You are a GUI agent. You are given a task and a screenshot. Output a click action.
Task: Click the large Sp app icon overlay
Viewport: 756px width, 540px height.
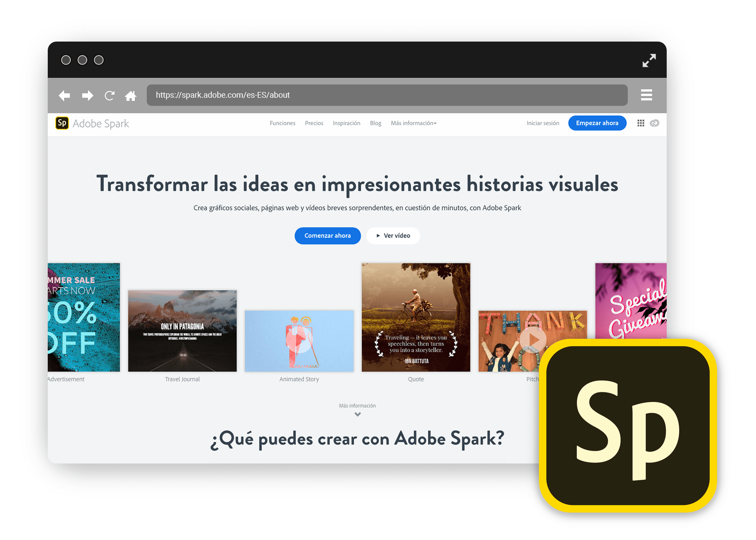coord(627,425)
